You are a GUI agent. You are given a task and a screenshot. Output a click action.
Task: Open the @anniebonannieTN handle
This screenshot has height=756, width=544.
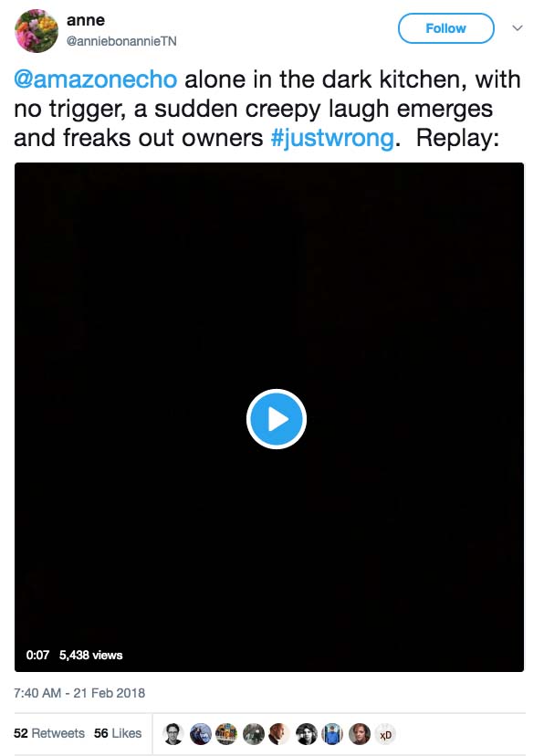(121, 41)
